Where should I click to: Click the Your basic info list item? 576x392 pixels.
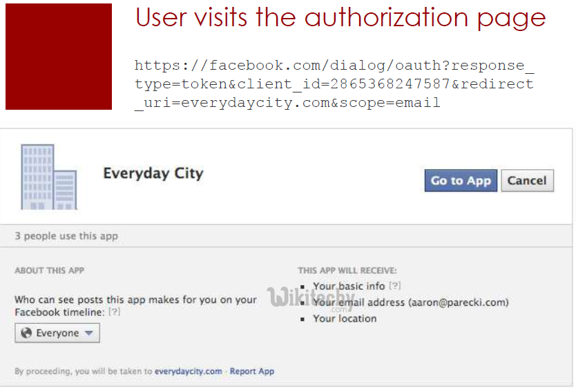pyautogui.click(x=349, y=286)
